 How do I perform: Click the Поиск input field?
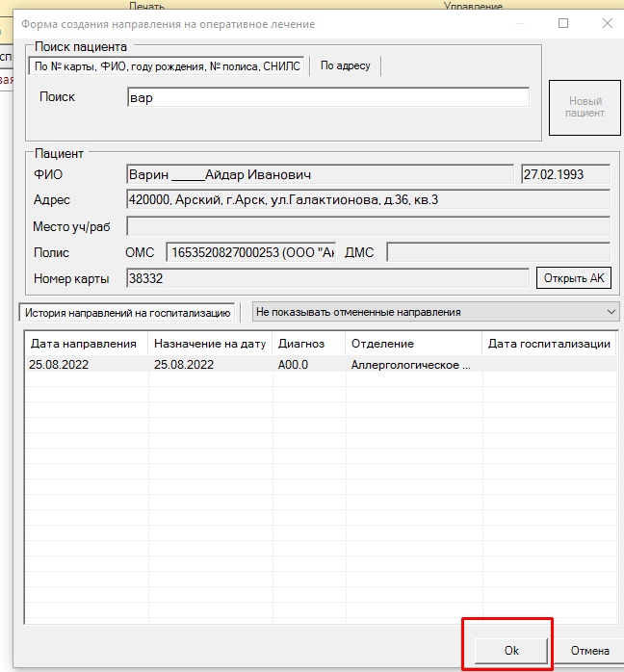327,97
